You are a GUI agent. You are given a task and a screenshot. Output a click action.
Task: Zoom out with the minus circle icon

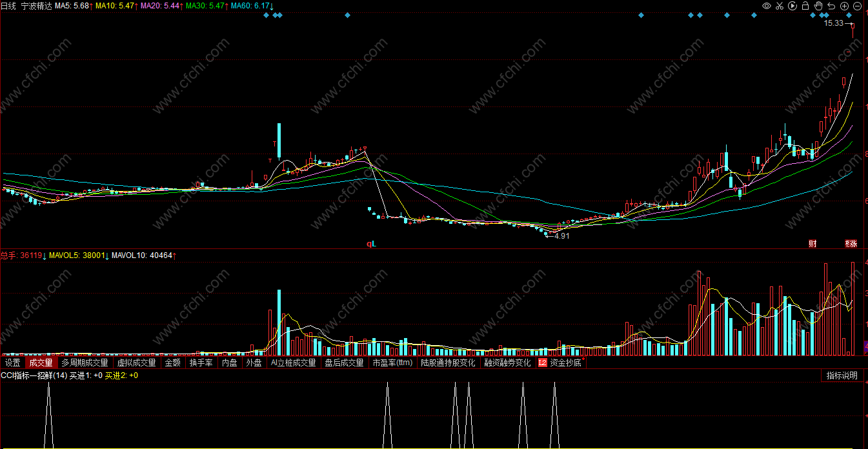[x=857, y=6]
